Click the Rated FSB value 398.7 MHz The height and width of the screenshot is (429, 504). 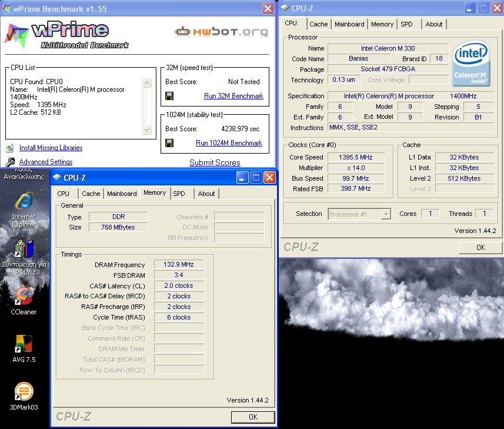(x=356, y=189)
